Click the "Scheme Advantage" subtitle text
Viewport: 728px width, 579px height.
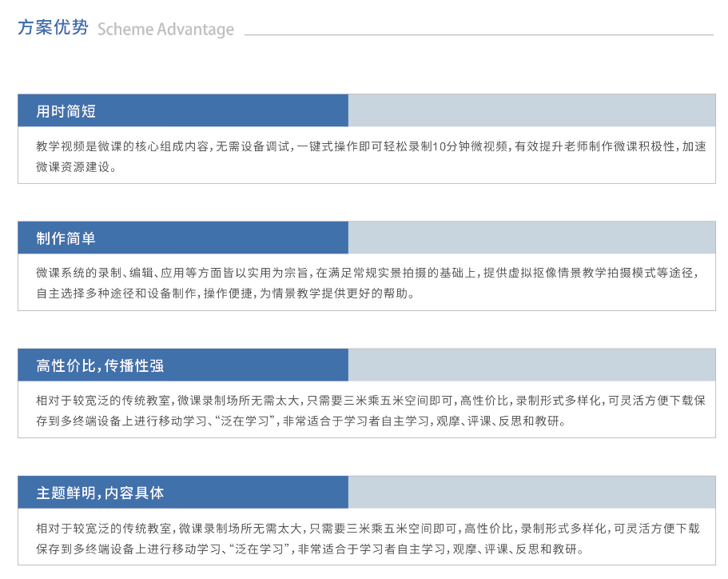point(165,30)
